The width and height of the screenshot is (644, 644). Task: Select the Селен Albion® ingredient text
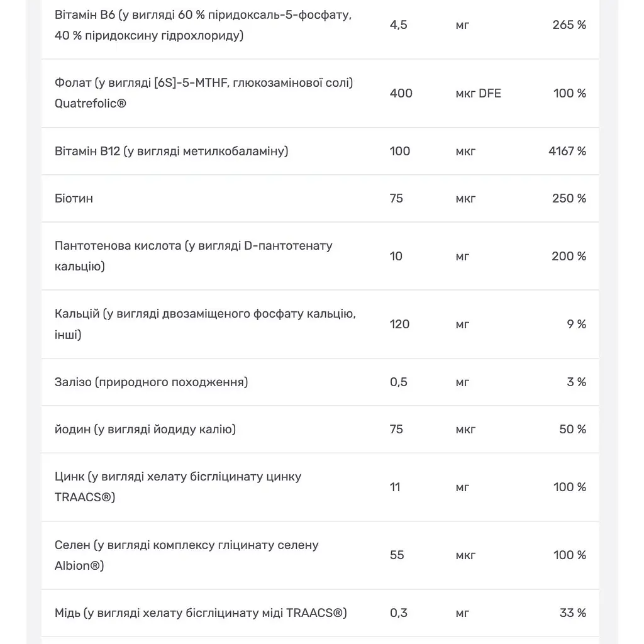tap(186, 555)
